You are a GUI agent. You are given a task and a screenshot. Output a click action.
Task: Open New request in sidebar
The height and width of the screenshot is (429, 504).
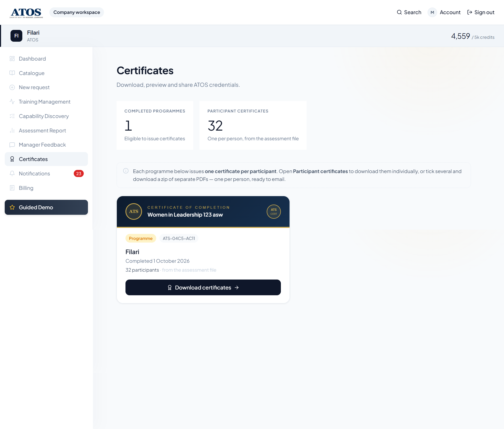point(46,87)
